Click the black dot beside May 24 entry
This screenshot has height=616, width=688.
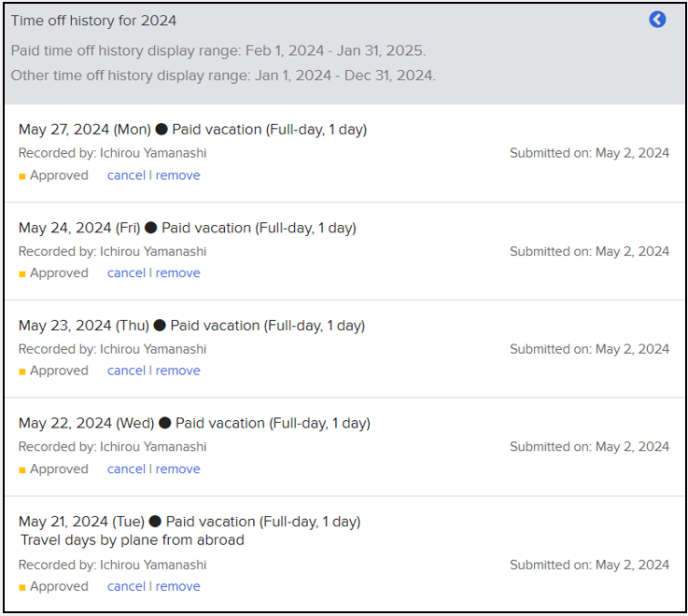[151, 228]
